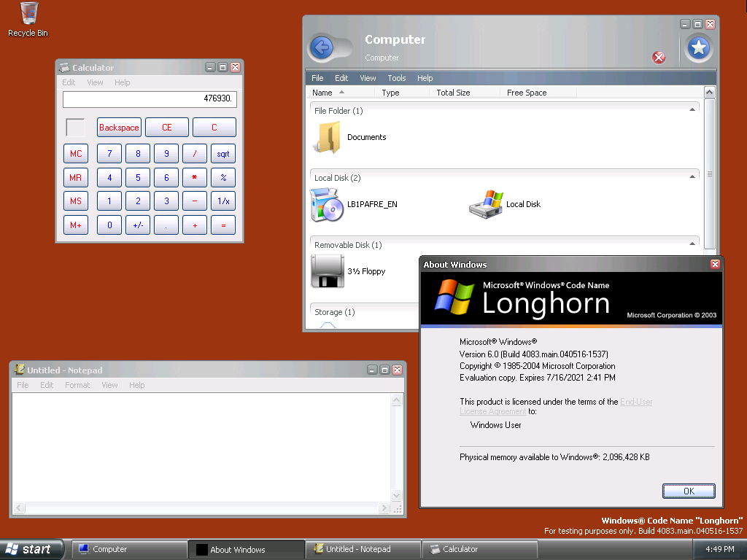Select the LB1PAFRE_EN disc drive icon
This screenshot has height=560, width=747.
[327, 204]
